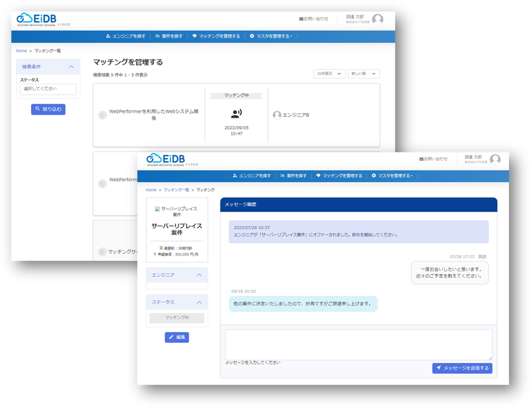
Task: Click the 絞り込む filter button
Action: point(48,109)
